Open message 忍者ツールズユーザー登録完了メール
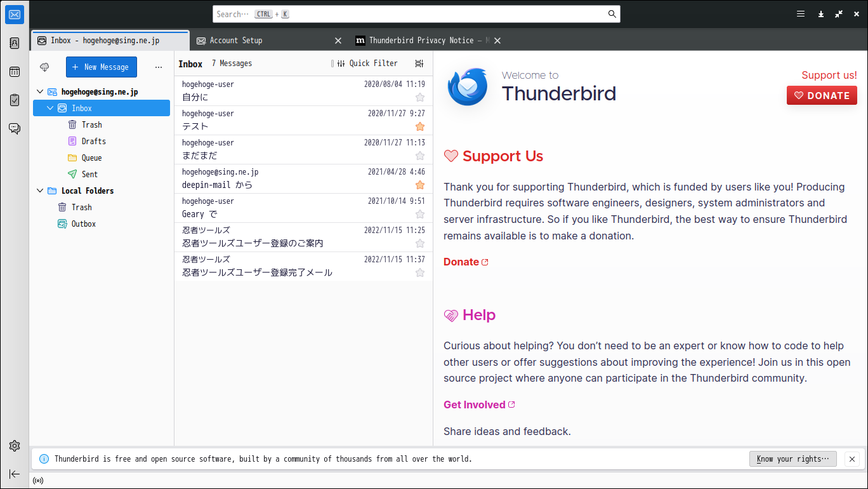 (303, 266)
